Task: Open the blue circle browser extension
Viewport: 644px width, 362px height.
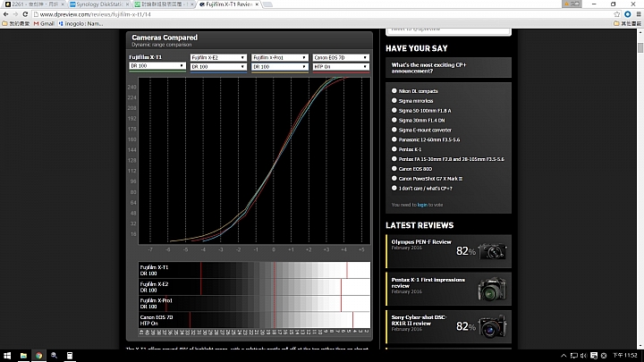Action: point(628,14)
